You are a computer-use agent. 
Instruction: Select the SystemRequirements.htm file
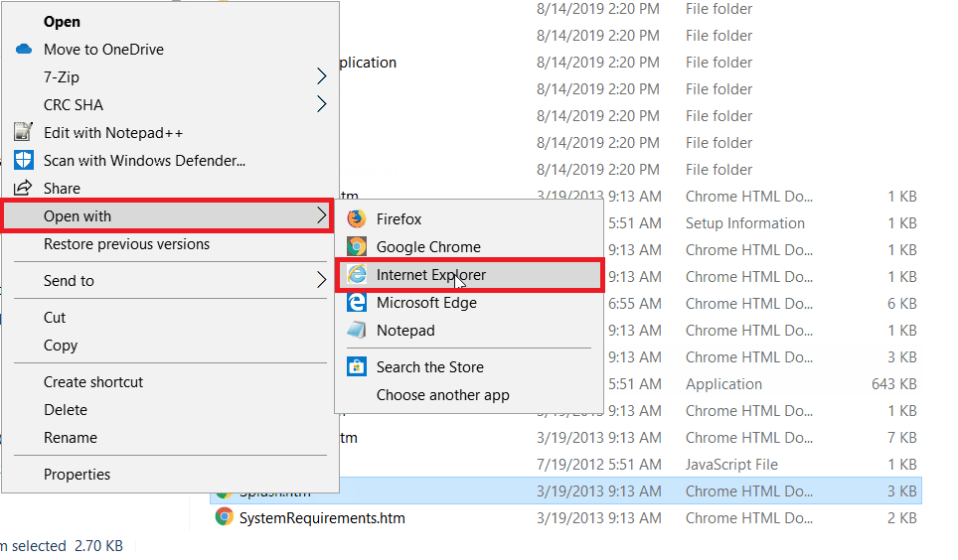coord(322,518)
